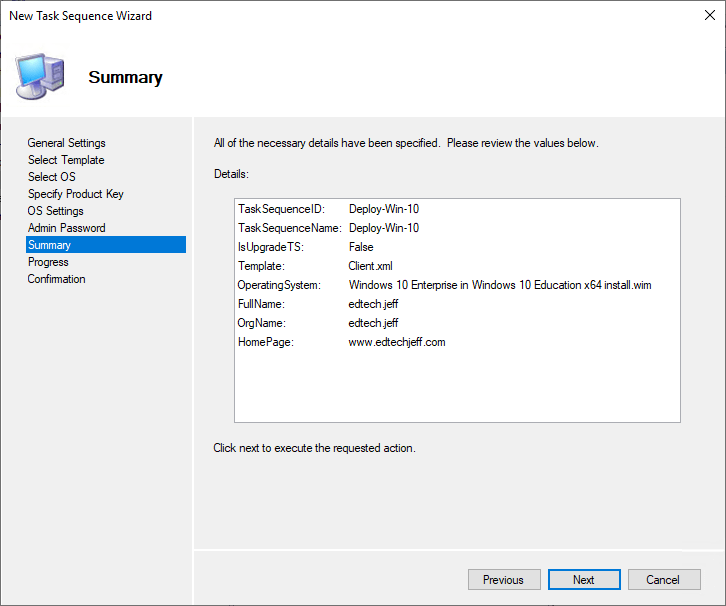This screenshot has width=726, height=606.
Task: Cancel the task sequence wizard
Action: pos(662,580)
